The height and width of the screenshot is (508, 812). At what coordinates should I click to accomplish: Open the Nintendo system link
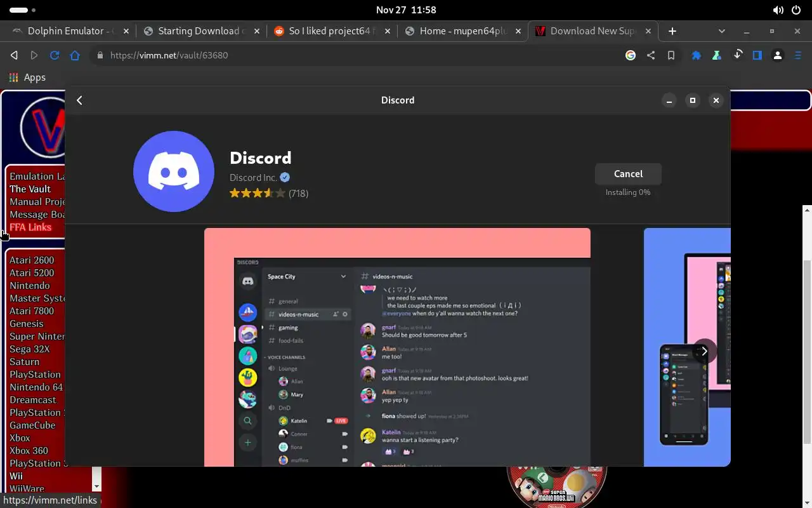point(29,286)
